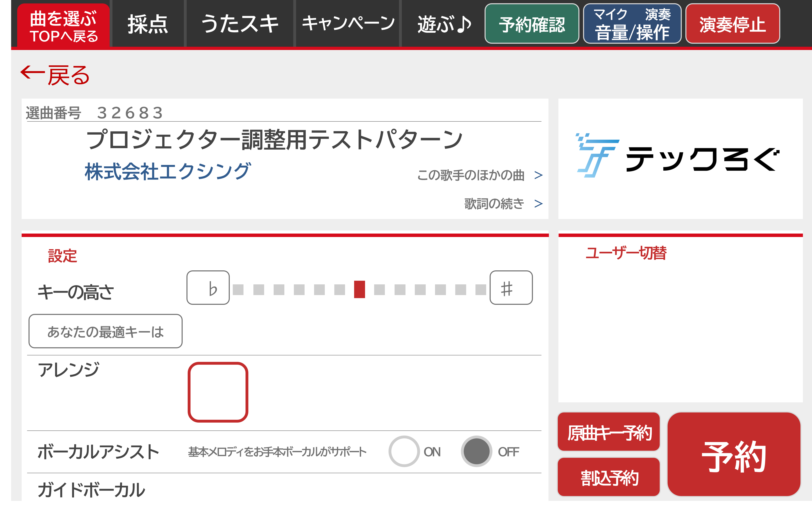Screen dimensions: 812x509
Task: Open the 遊ぶ♪ tab
Action: click(444, 23)
